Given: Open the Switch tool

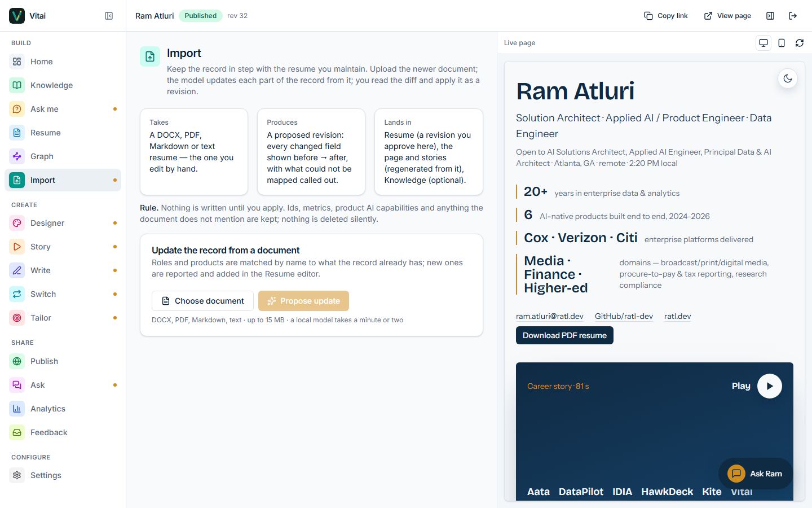Looking at the screenshot, I should click(x=63, y=294).
